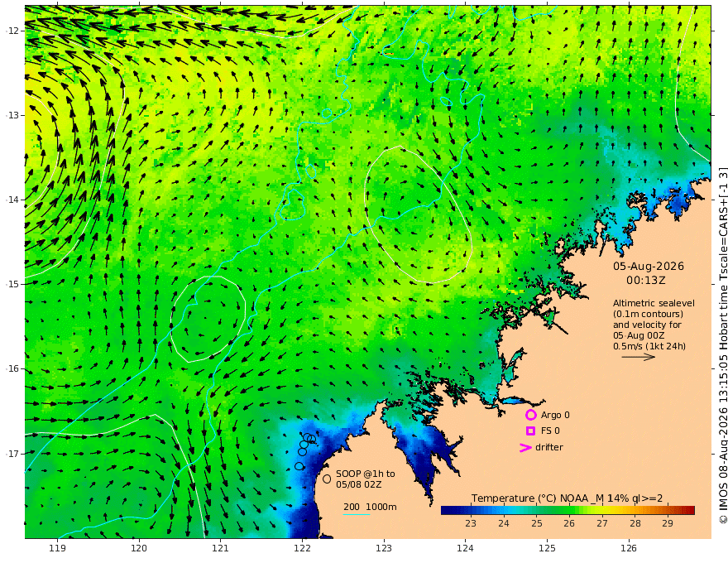Click the 'Altimetric sealevel' caption line
This screenshot has width=728, height=563.
point(654,303)
